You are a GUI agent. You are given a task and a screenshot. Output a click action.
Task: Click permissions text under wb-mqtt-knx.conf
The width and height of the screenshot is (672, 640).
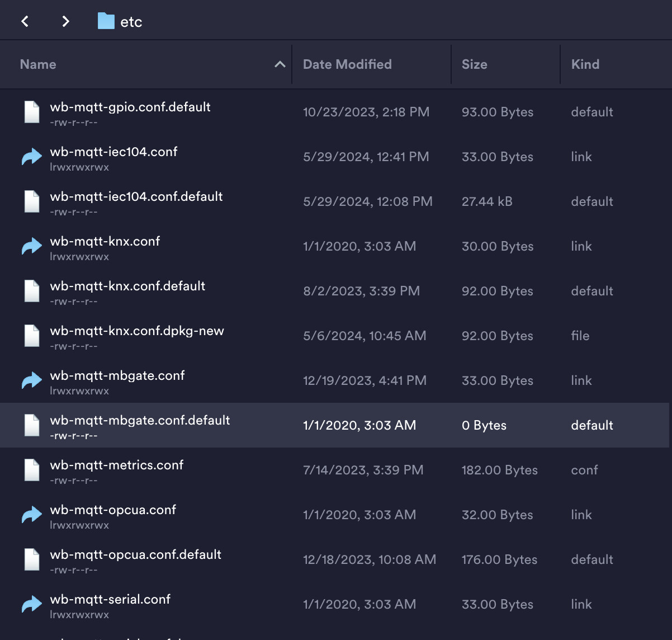point(79,257)
